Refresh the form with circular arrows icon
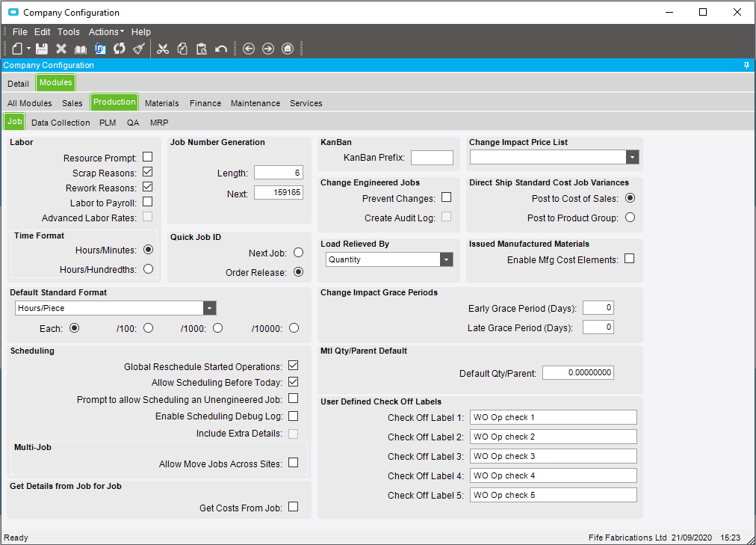This screenshot has width=756, height=545. pyautogui.click(x=120, y=49)
